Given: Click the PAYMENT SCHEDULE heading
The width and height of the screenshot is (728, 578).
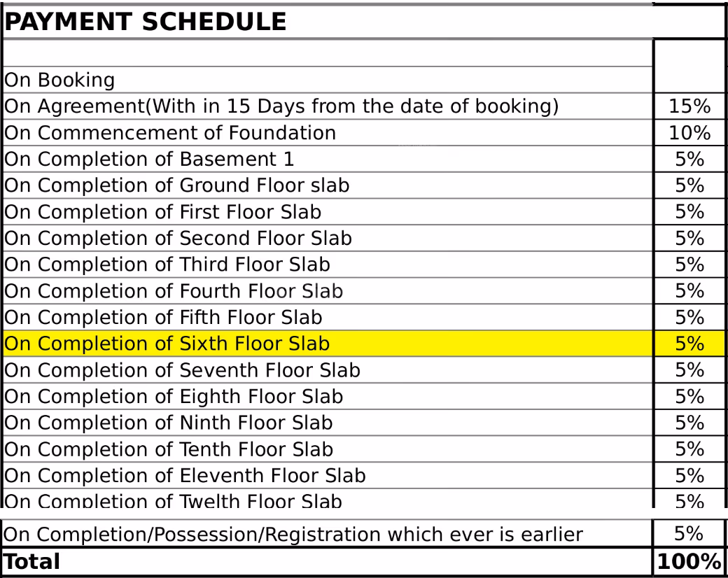Looking at the screenshot, I should [146, 22].
